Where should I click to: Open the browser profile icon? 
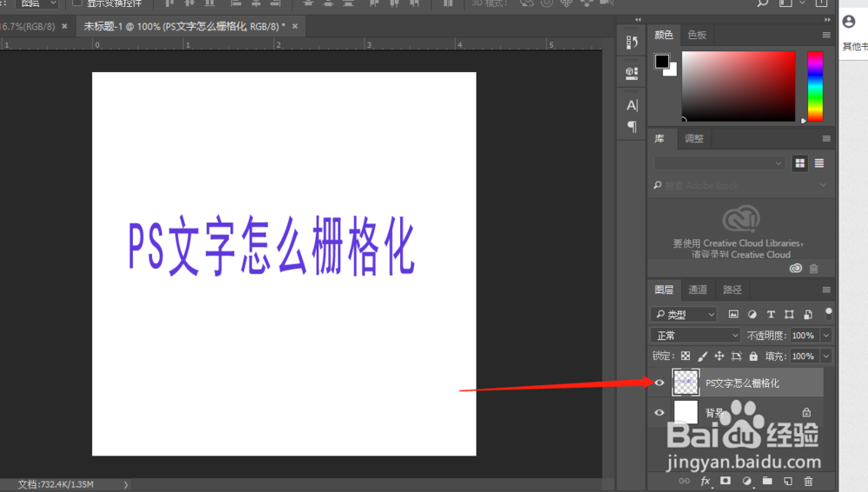[x=849, y=22]
